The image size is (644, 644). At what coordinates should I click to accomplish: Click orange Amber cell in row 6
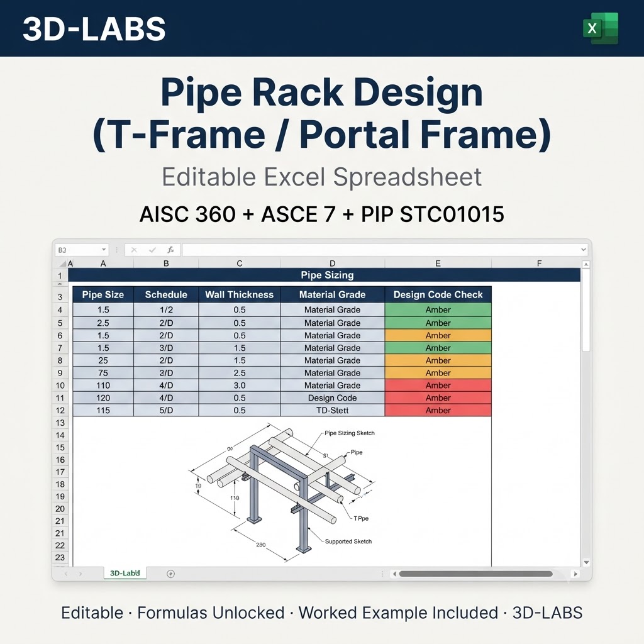tap(438, 336)
